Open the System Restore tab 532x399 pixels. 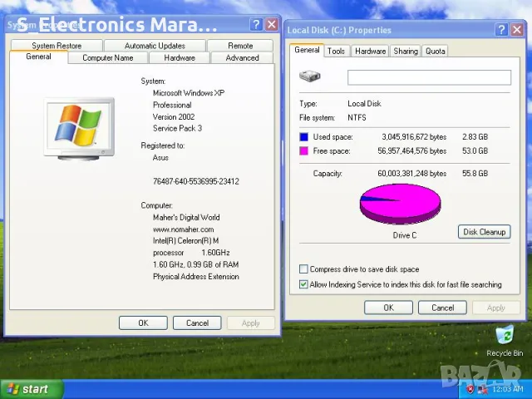pos(57,46)
